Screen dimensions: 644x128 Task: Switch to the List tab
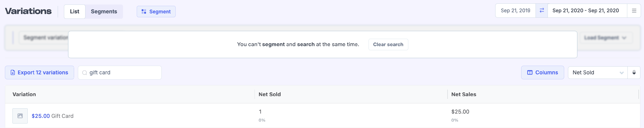[74, 12]
